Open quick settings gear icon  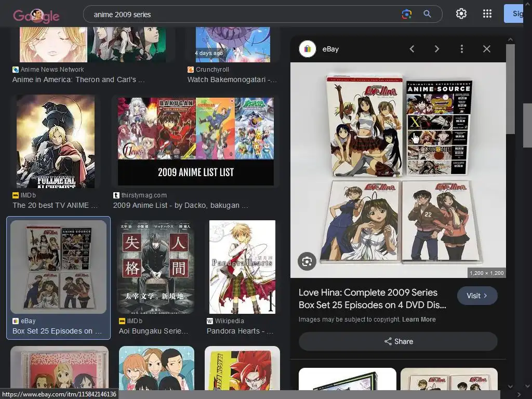(461, 14)
